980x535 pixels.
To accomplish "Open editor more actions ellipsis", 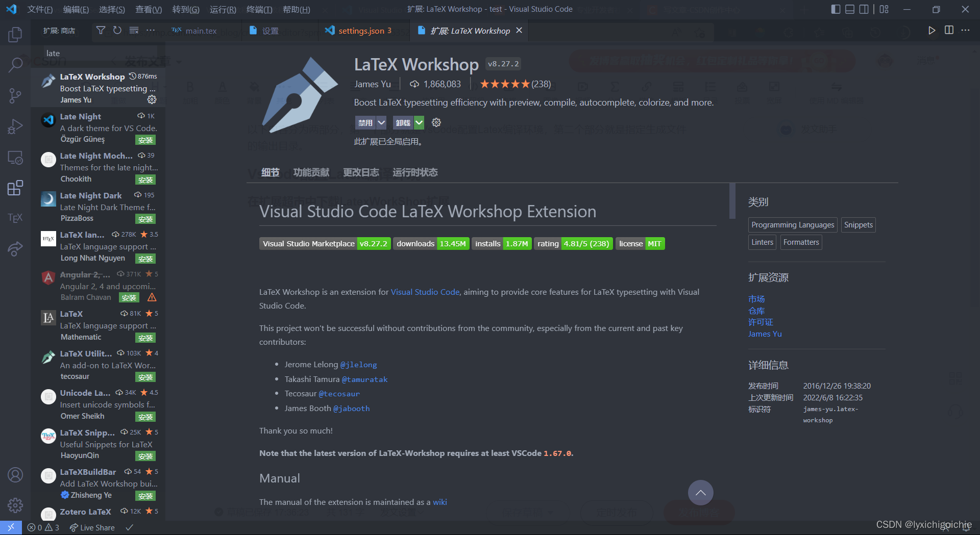I will (x=965, y=31).
